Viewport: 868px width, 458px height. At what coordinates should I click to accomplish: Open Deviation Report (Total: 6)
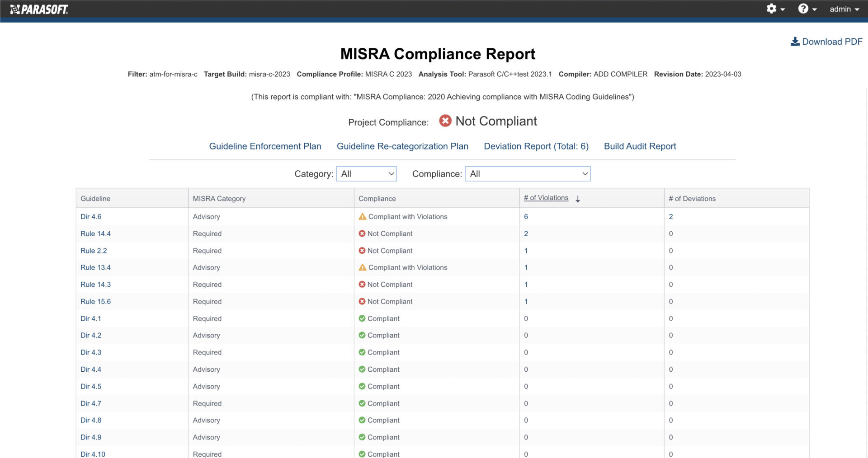[x=536, y=146]
